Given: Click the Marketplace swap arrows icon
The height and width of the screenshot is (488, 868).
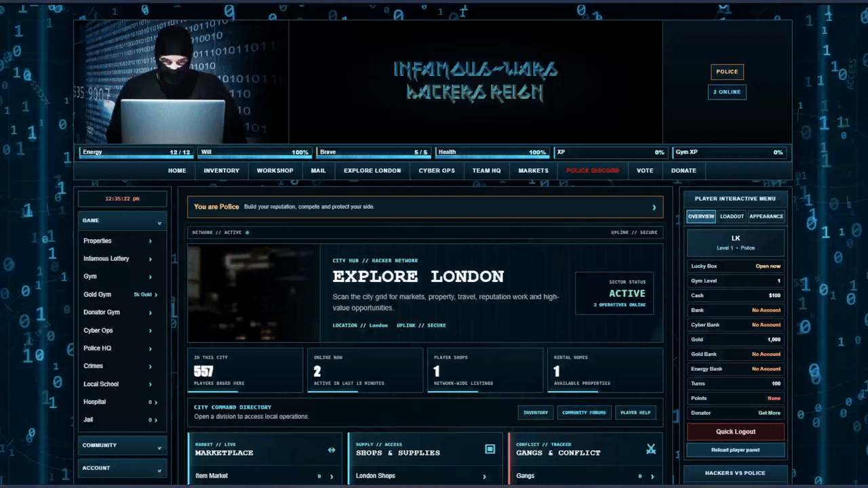Looking at the screenshot, I should [x=332, y=449].
